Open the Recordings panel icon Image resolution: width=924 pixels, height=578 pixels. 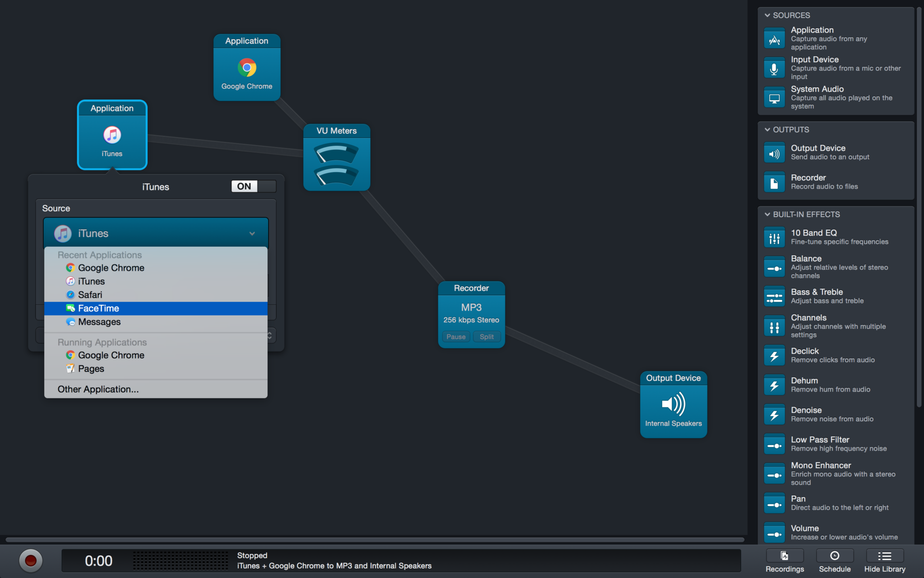(x=784, y=556)
